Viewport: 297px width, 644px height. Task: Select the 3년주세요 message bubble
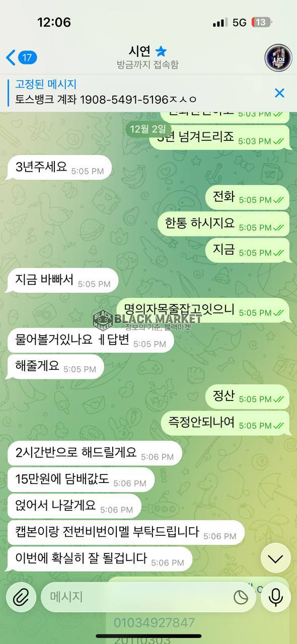pos(59,168)
